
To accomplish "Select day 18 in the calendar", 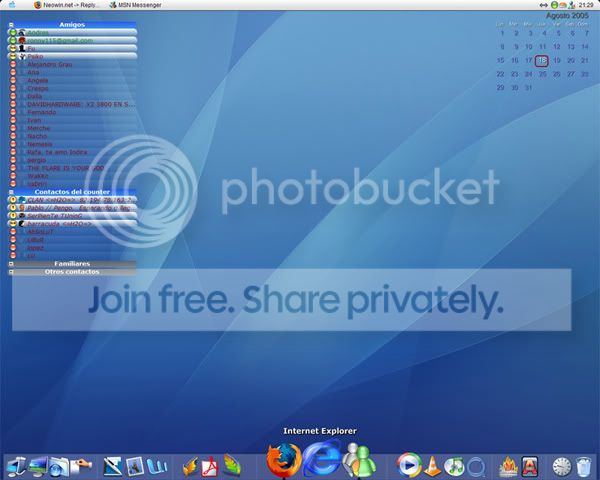I will coord(542,60).
